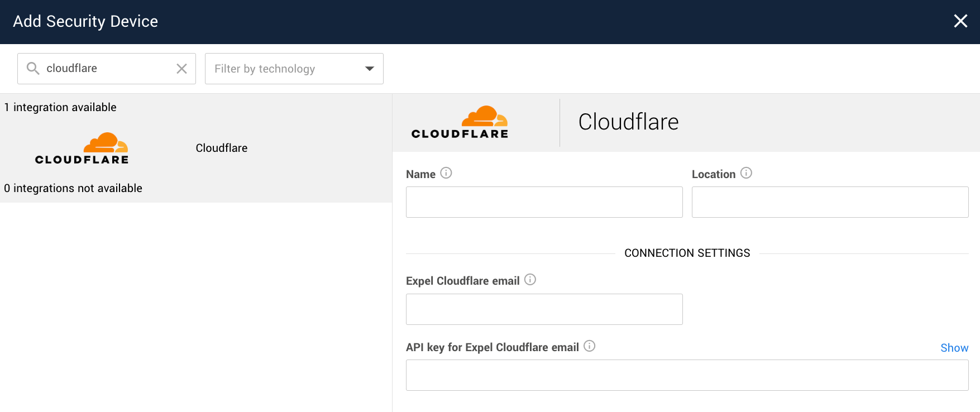This screenshot has width=980, height=412.
Task: Click the '0 integrations not available' text
Action: coord(73,188)
